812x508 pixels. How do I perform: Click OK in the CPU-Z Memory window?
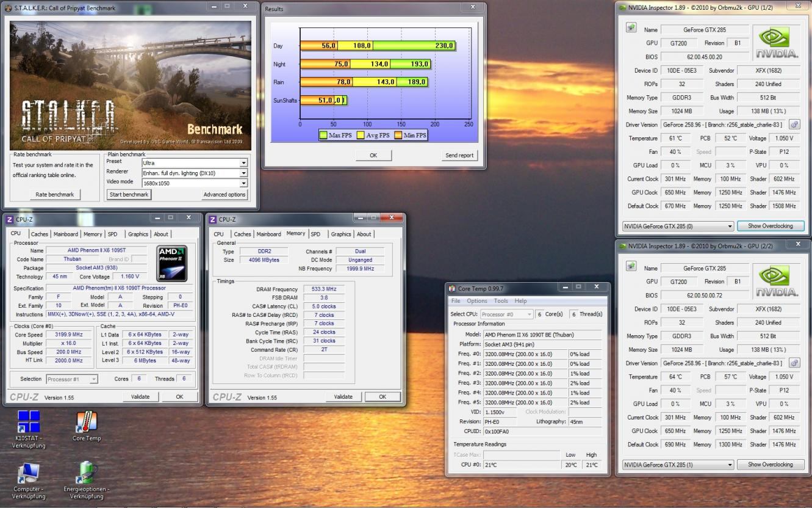(x=383, y=397)
